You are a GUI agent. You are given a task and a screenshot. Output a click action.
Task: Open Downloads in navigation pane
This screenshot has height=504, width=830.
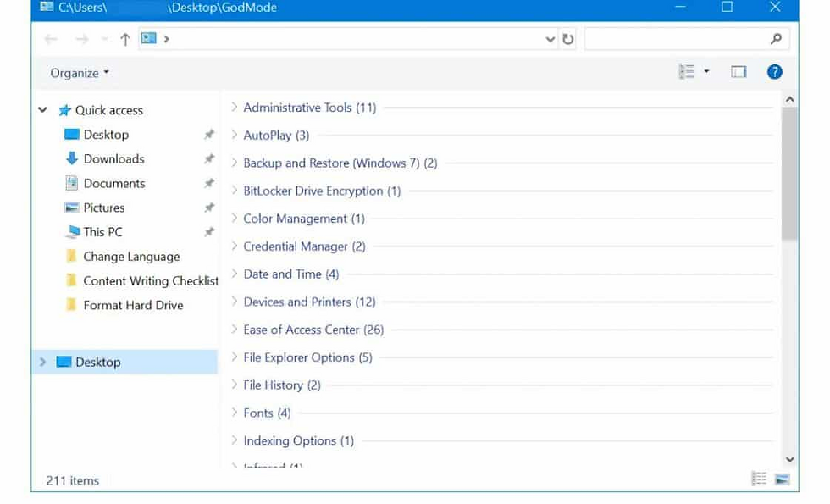113,159
